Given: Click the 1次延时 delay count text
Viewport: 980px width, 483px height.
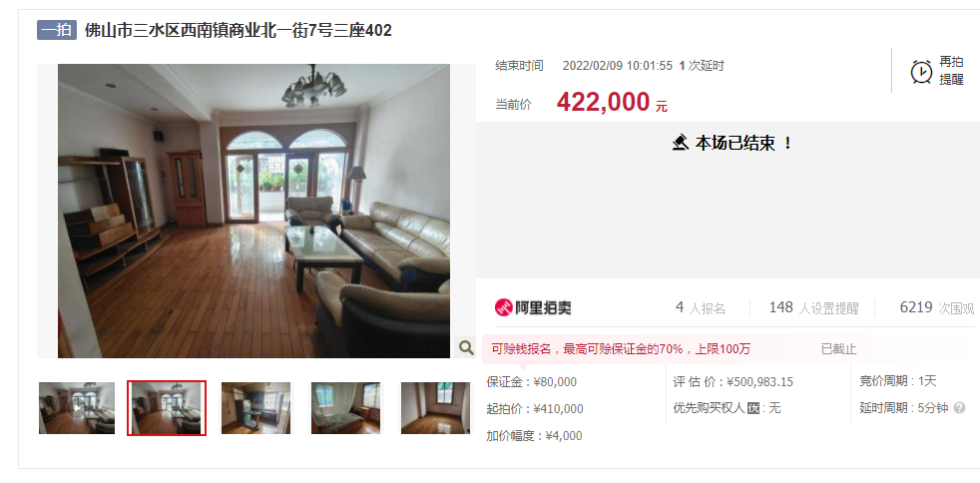Looking at the screenshot, I should (702, 66).
